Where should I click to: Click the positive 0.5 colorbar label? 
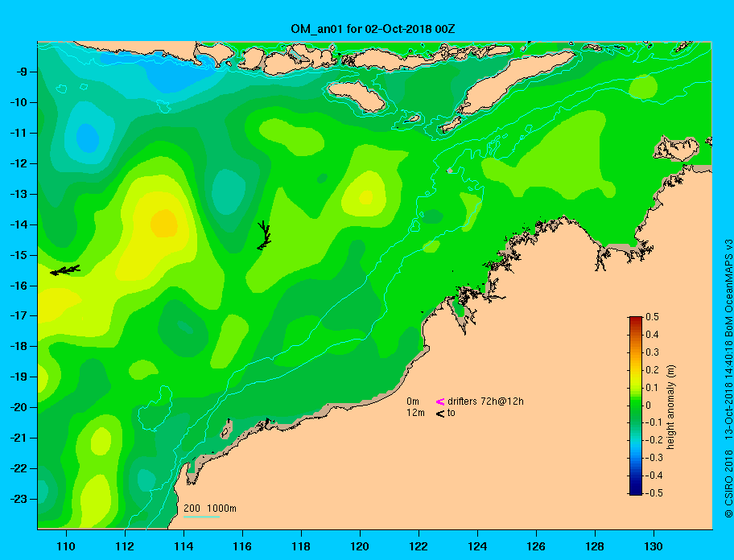652,317
